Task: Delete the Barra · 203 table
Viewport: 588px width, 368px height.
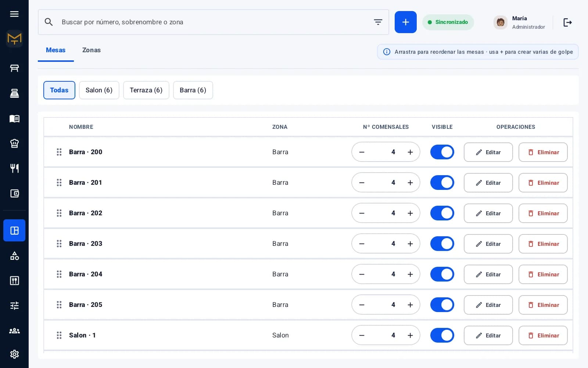Action: point(543,244)
